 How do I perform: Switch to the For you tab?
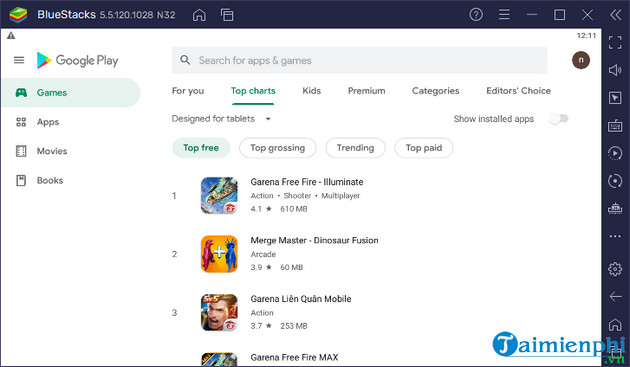coord(188,91)
